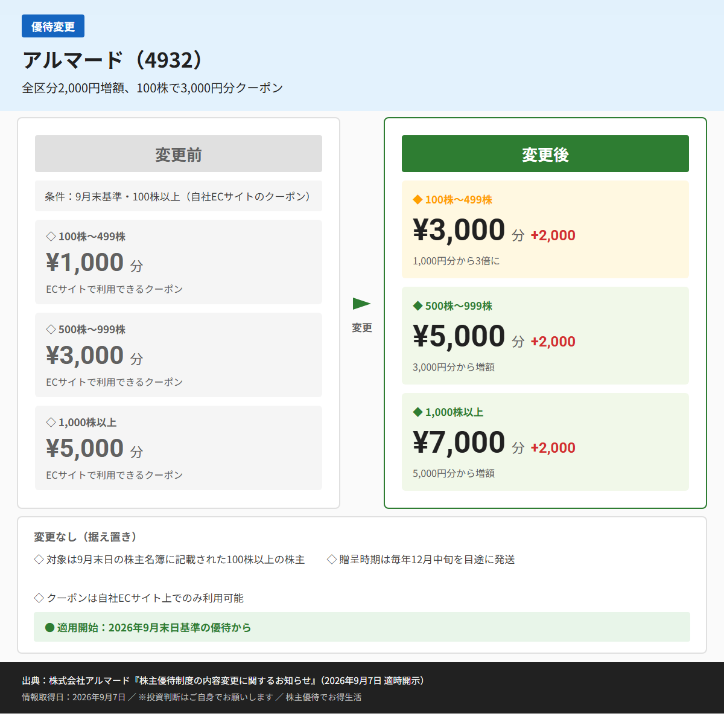The height and width of the screenshot is (728, 724).
Task: Click the green arrow icon above 変更
Action: coord(361,303)
